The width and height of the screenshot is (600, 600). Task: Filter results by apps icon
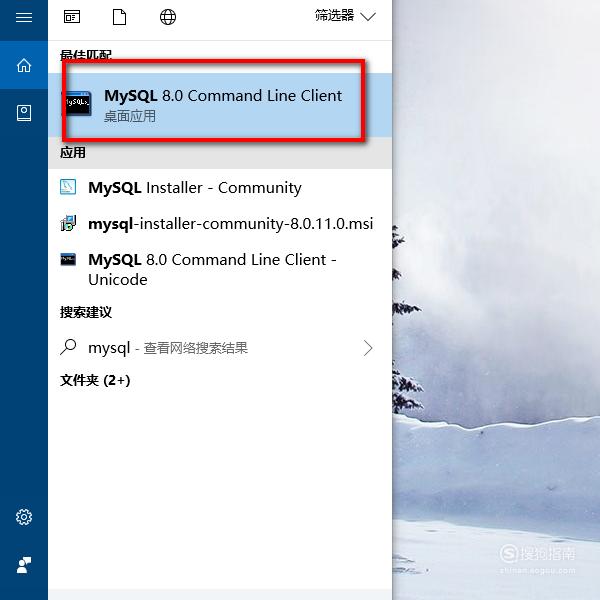pyautogui.click(x=72, y=17)
